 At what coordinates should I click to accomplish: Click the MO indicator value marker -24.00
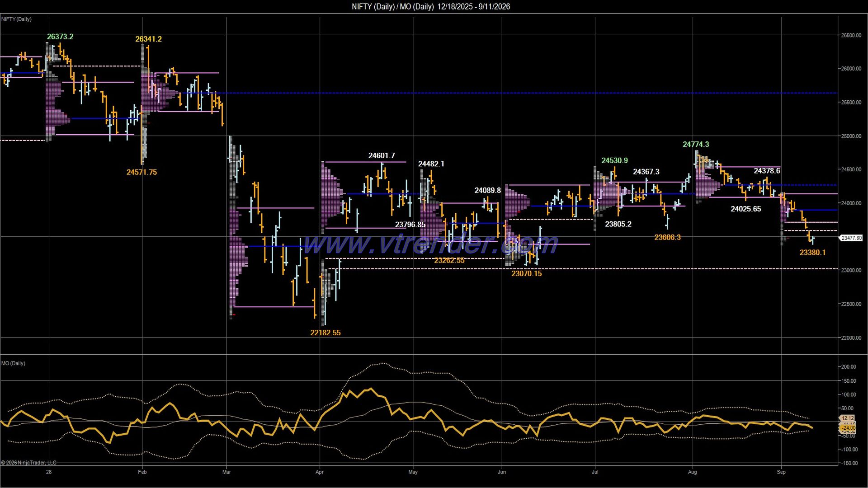pos(848,427)
